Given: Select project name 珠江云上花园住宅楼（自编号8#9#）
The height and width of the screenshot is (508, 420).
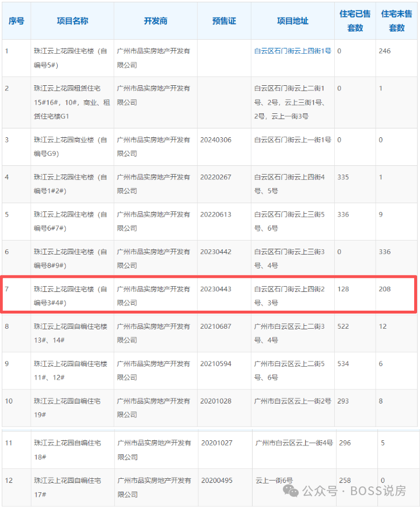Looking at the screenshot, I should point(70,259).
